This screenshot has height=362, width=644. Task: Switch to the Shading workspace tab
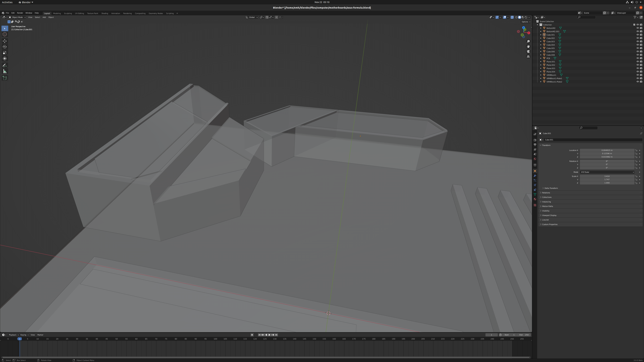(x=105, y=13)
